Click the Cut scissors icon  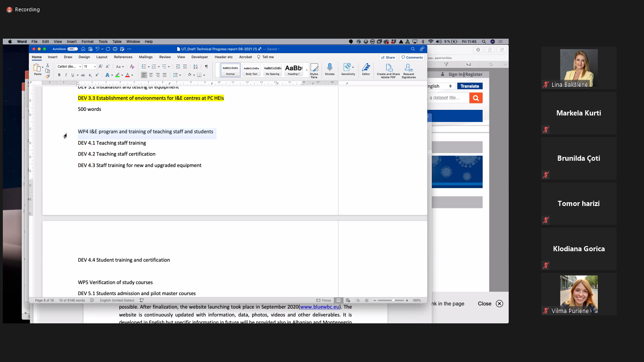pos(48,66)
